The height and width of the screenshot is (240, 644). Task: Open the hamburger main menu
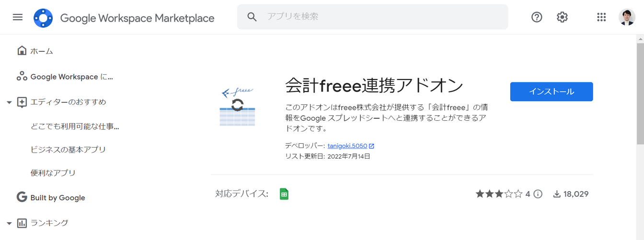tap(18, 17)
